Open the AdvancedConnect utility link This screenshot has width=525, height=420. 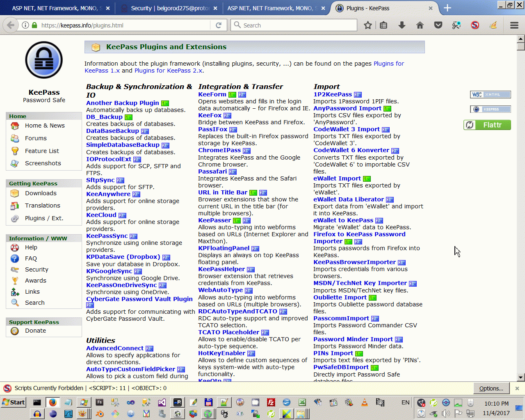tap(115, 348)
